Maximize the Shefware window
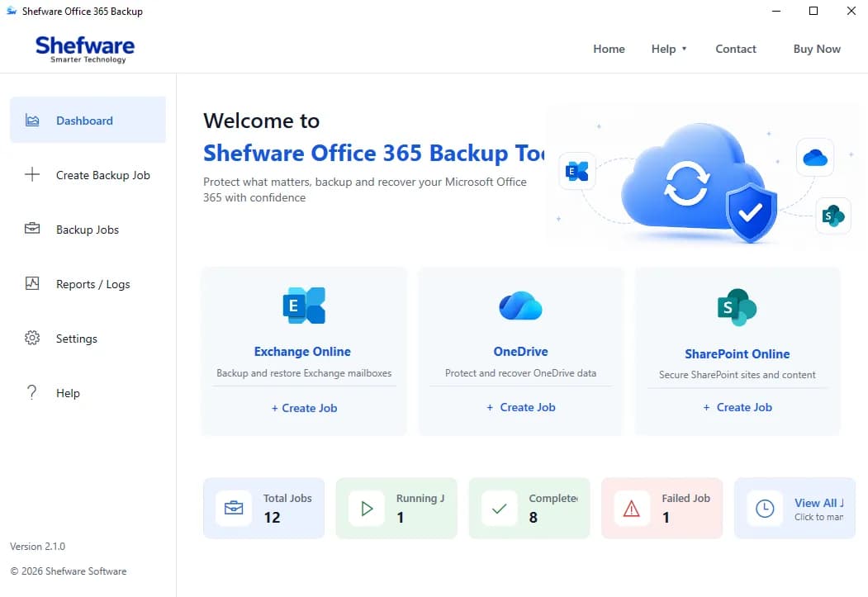The height and width of the screenshot is (597, 868). pyautogui.click(x=813, y=11)
